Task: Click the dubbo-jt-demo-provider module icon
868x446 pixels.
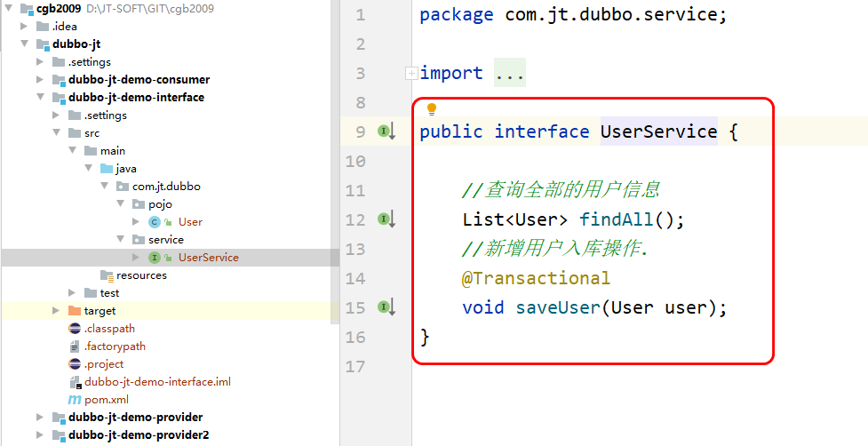Action: click(60, 418)
